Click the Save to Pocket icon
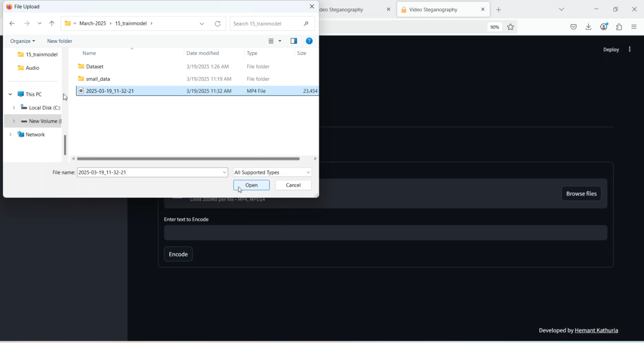The width and height of the screenshot is (644, 343). click(574, 27)
